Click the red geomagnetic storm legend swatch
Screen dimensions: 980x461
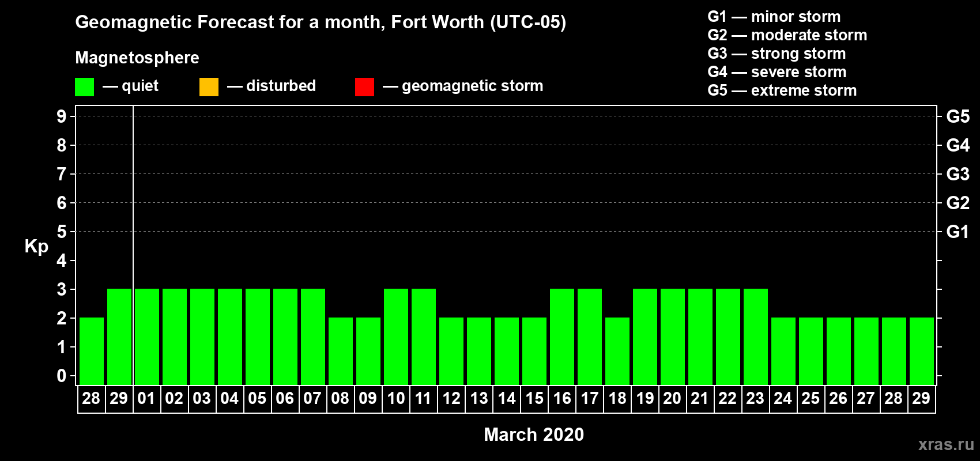click(364, 87)
